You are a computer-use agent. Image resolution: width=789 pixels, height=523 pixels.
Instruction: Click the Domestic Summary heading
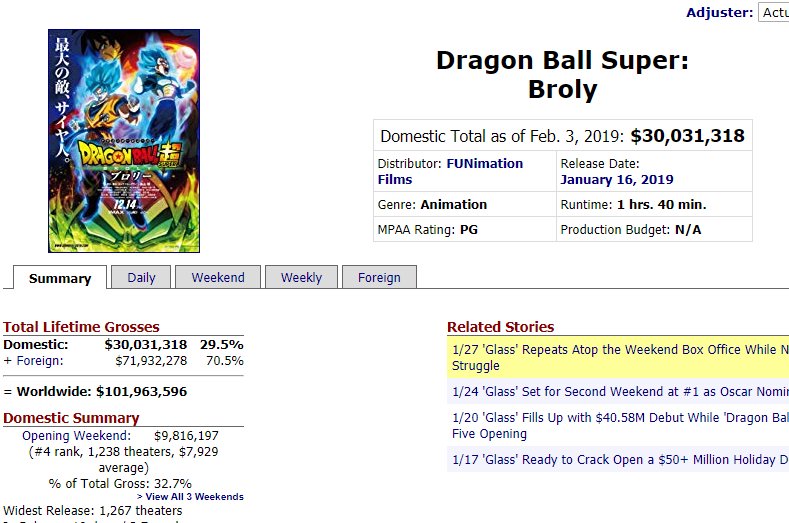tap(71, 418)
